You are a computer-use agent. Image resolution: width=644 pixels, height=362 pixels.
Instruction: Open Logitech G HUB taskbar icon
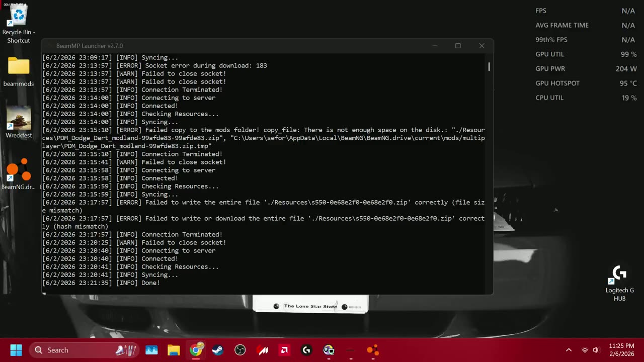pyautogui.click(x=306, y=350)
